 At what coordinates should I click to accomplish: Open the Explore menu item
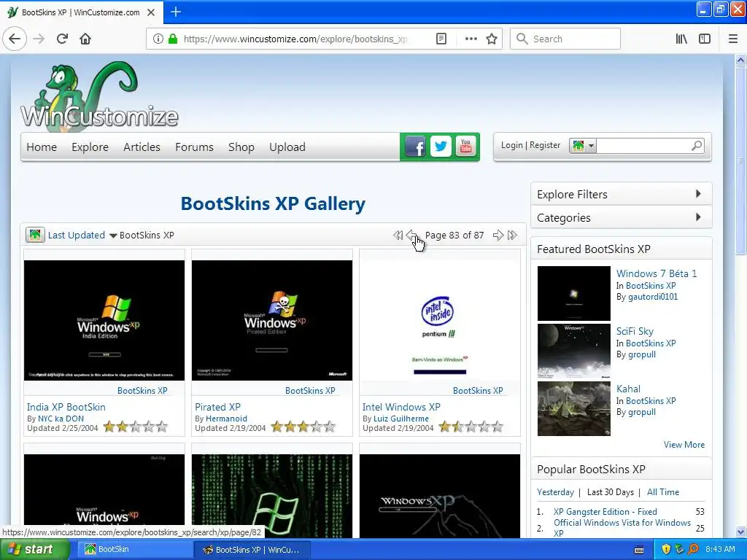click(90, 147)
